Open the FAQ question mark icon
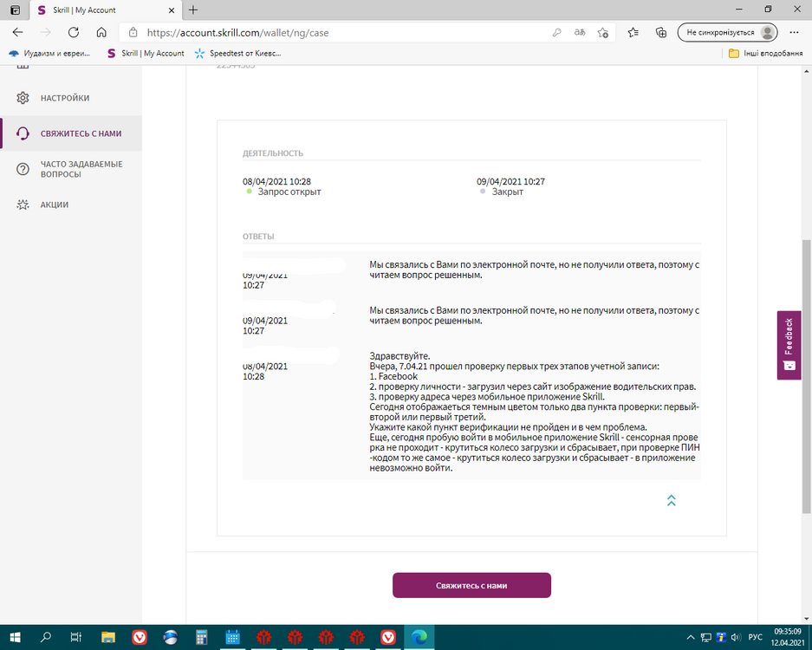812x650 pixels. [x=23, y=169]
